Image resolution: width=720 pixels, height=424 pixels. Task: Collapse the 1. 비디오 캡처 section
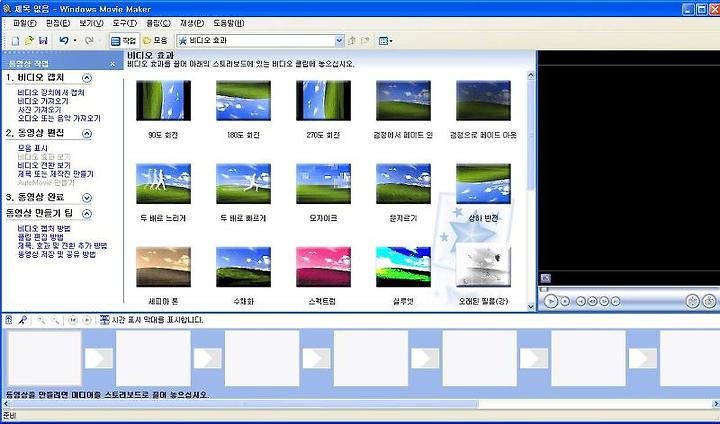tap(87, 78)
